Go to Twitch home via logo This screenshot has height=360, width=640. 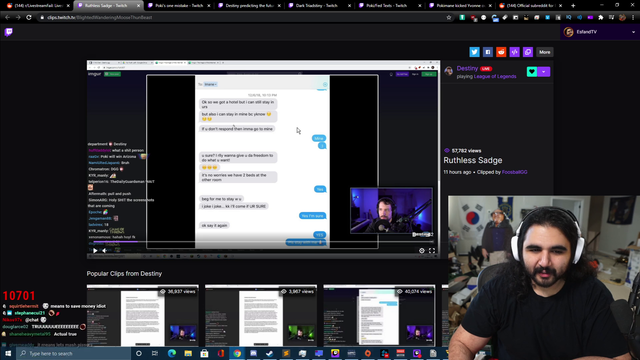click(9, 32)
